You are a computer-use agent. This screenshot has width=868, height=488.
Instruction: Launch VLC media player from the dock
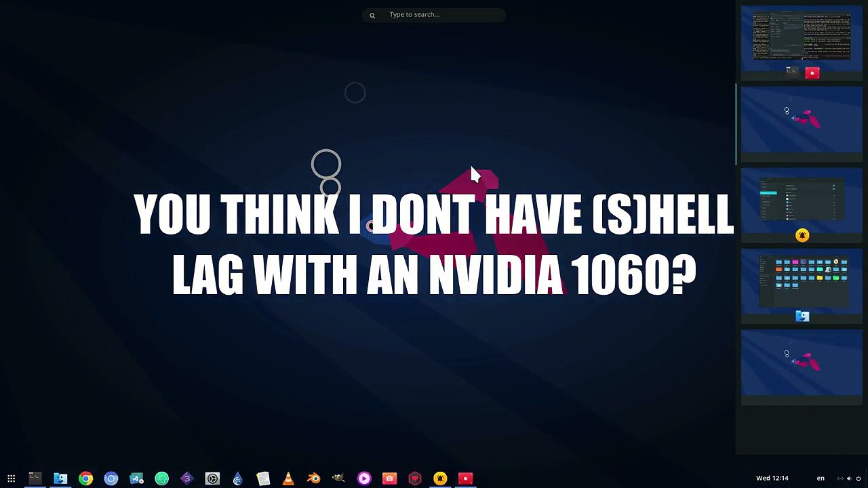pos(288,479)
